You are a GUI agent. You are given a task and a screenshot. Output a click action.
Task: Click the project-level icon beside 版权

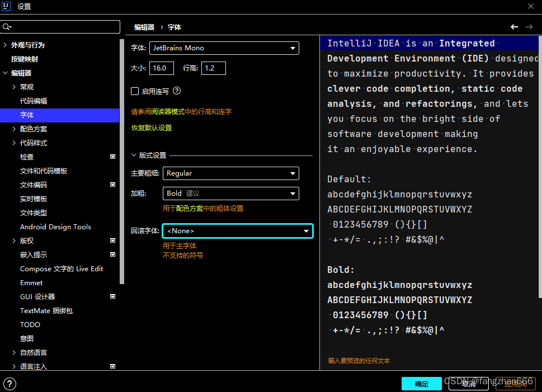[112, 240]
